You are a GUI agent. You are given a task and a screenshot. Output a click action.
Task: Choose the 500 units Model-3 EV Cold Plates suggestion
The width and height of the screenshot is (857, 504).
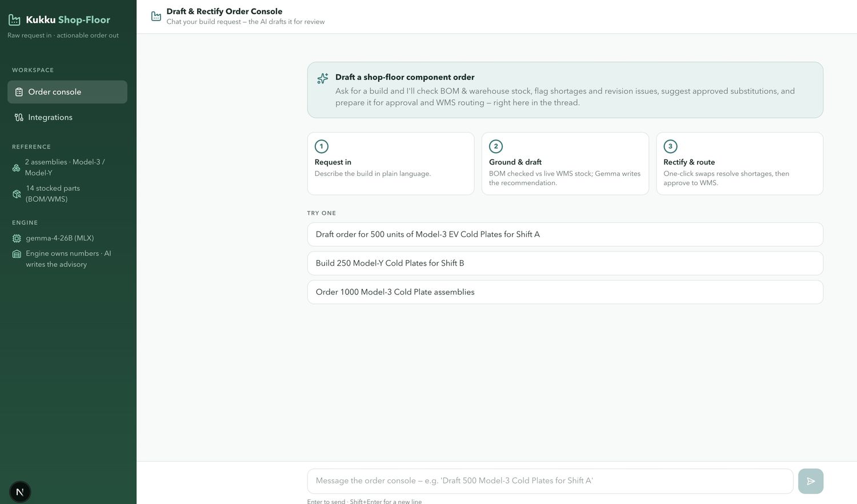point(565,234)
